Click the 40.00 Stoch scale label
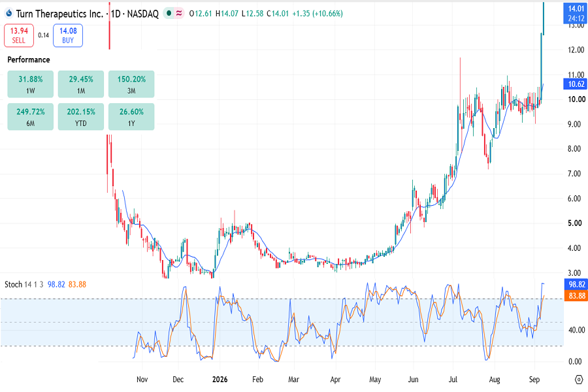Screen dimensions: 588x392 coord(576,330)
